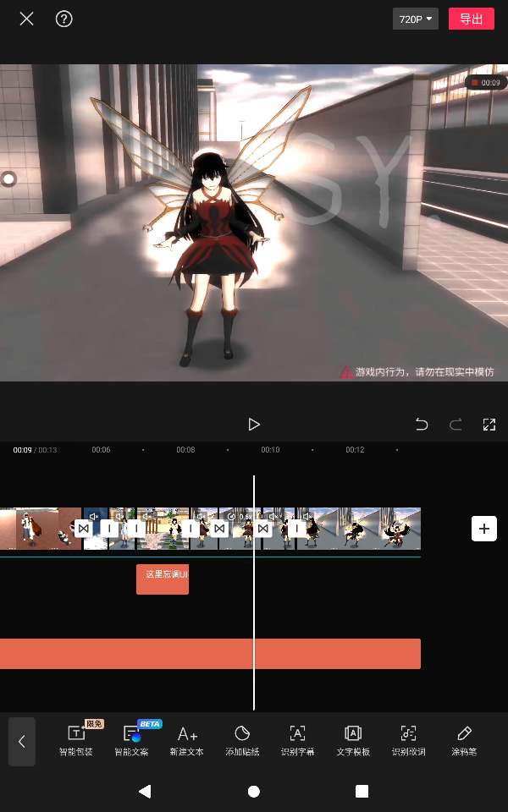The height and width of the screenshot is (812, 508).
Task: Tap the 00:08 mark on the time ruler
Action: coord(185,449)
